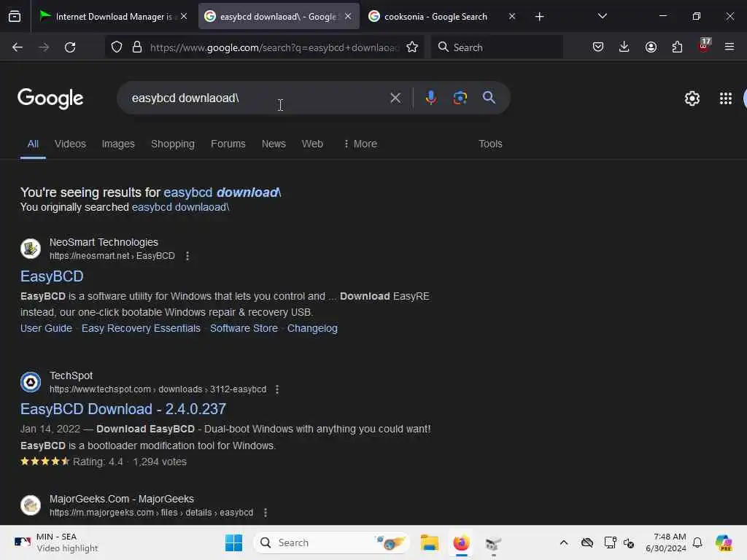The image size is (747, 560).
Task: Open Firefox application hamburger menu
Action: coord(729,47)
